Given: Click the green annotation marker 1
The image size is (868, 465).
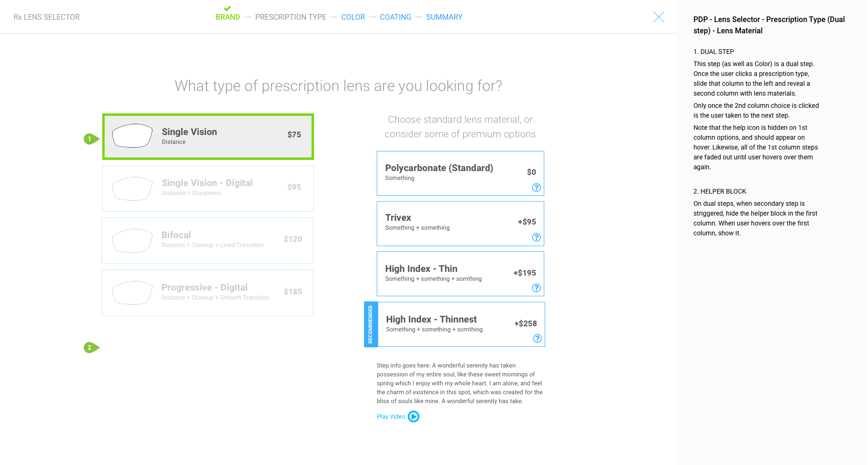Looking at the screenshot, I should click(91, 139).
